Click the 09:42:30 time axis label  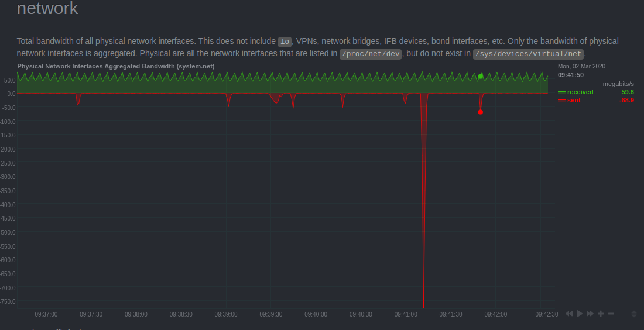click(547, 314)
